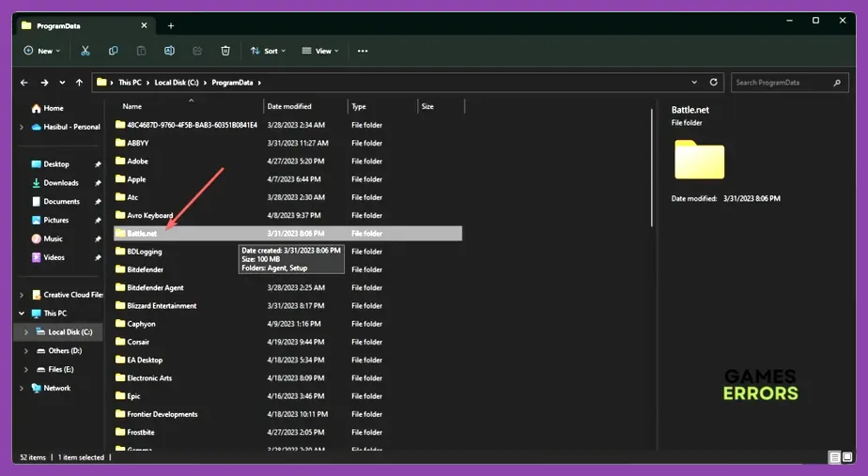The height and width of the screenshot is (476, 868).
Task: Open the View dropdown menu
Action: 320,51
